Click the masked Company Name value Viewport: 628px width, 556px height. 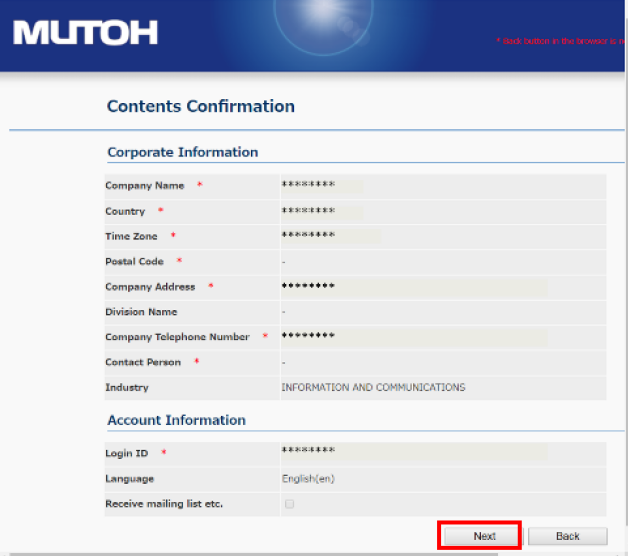308,185
